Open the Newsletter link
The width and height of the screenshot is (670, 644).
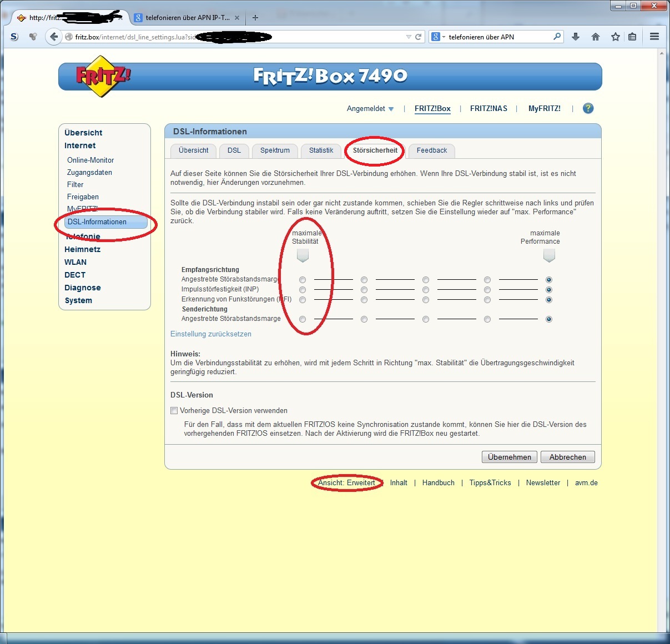543,483
